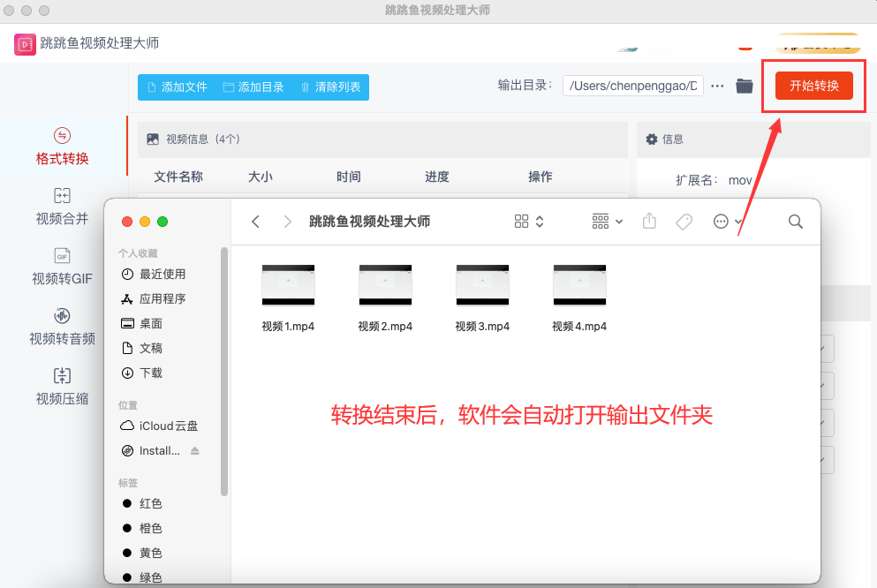Click the Finder tag icon
Screen dimensions: 877x588
[684, 222]
